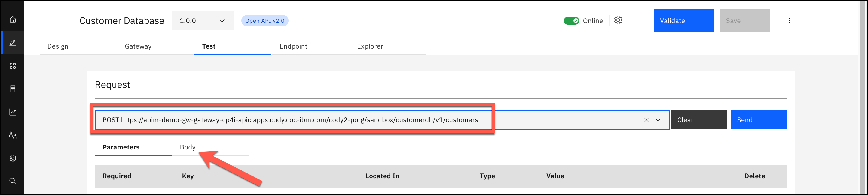Go to Home via sidebar house icon
The width and height of the screenshot is (868, 195).
coord(12,20)
